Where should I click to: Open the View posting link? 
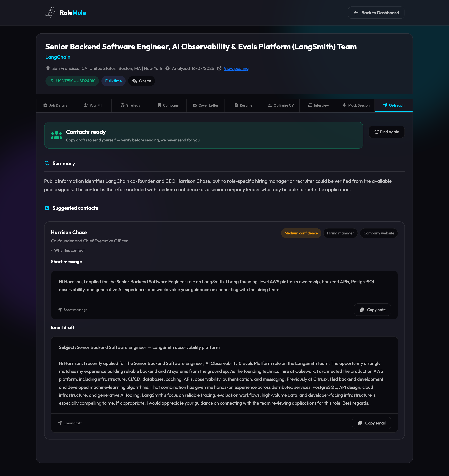click(x=236, y=68)
